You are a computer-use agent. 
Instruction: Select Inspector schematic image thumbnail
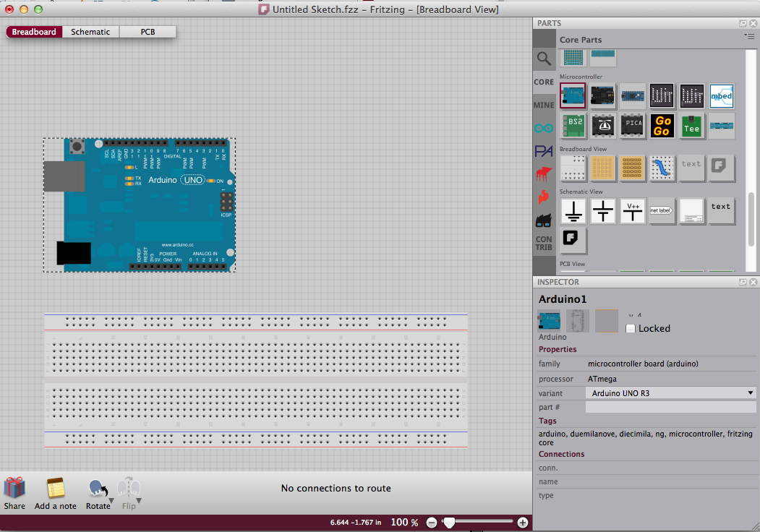tap(578, 321)
